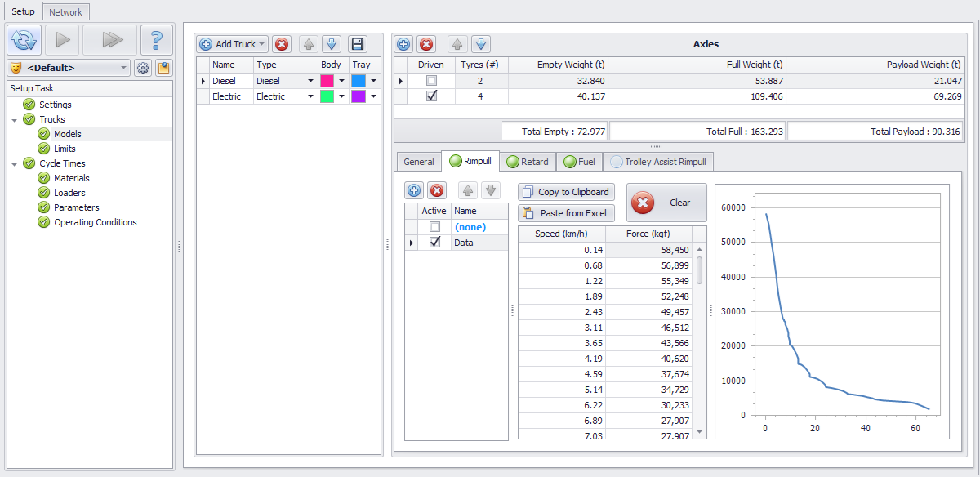Click Electric truck green body swatch
The height and width of the screenshot is (477, 980).
pyautogui.click(x=327, y=96)
